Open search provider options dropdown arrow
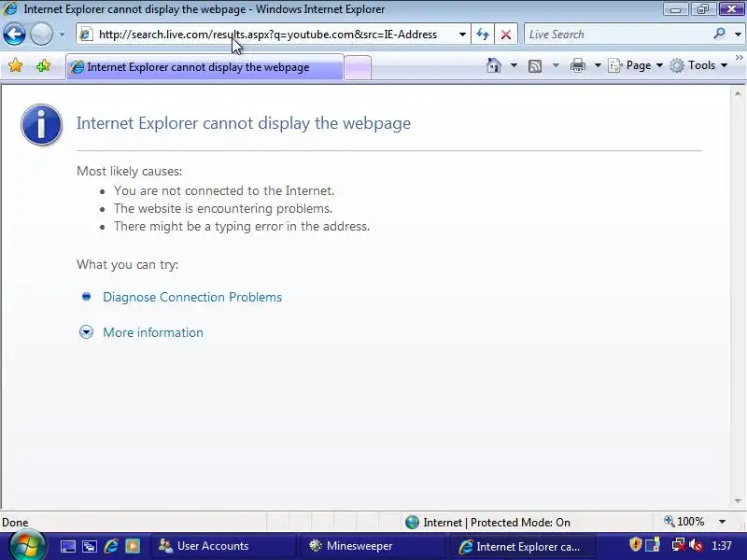747x560 pixels. [738, 35]
